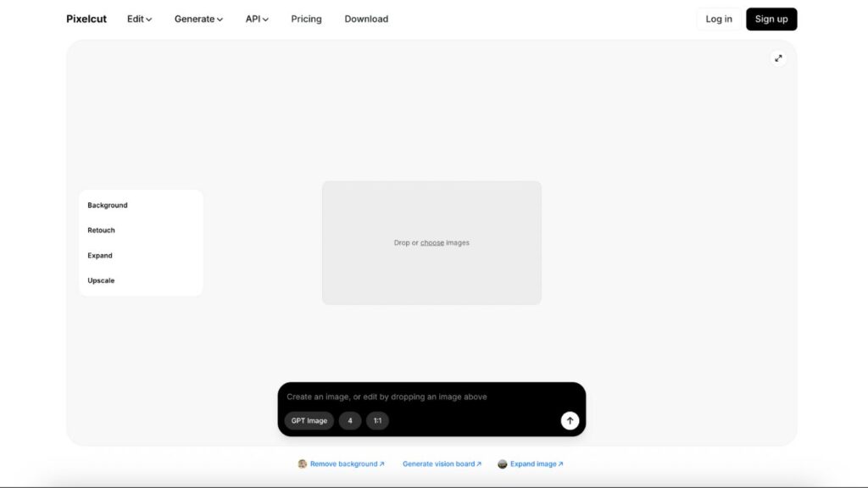Click the fullscreen expand icon in the canvas corner
Viewport: 868px width, 488px height.
tap(778, 58)
